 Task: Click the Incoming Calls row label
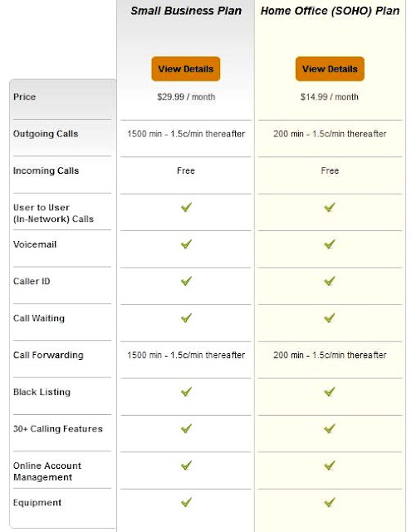(x=46, y=170)
